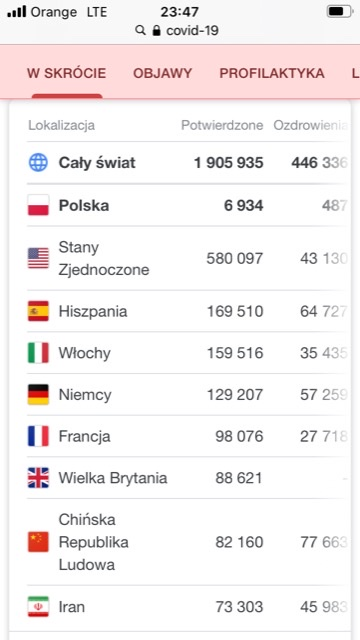Tap the Poland flag icon
360x640 pixels.
point(38,205)
